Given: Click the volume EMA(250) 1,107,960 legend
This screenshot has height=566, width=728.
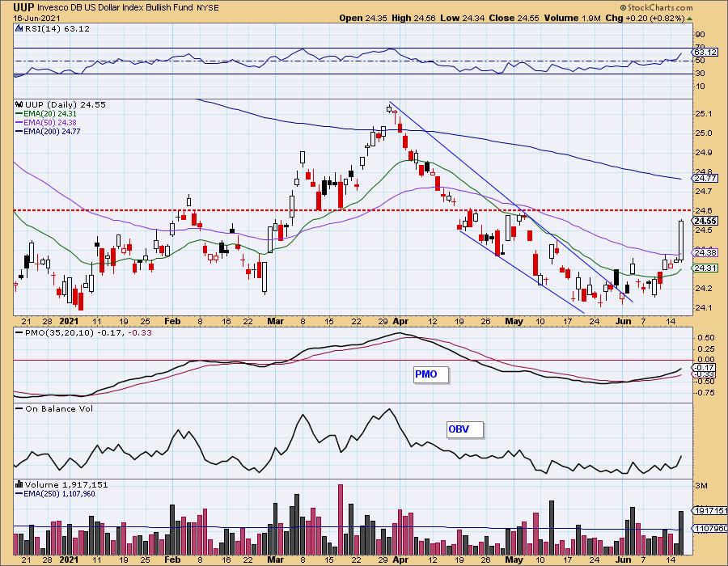Looking at the screenshot, I should (56, 493).
